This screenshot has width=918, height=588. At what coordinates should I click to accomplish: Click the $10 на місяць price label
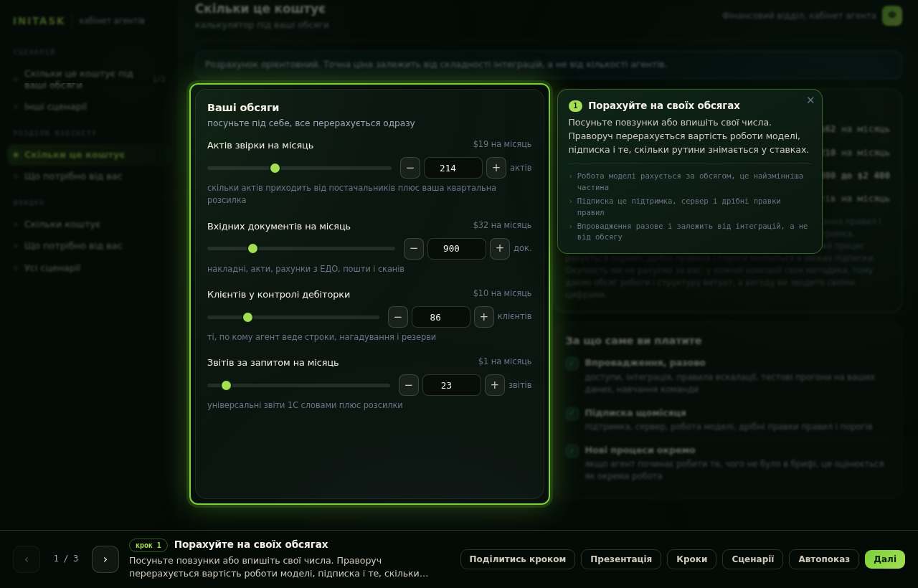(502, 293)
